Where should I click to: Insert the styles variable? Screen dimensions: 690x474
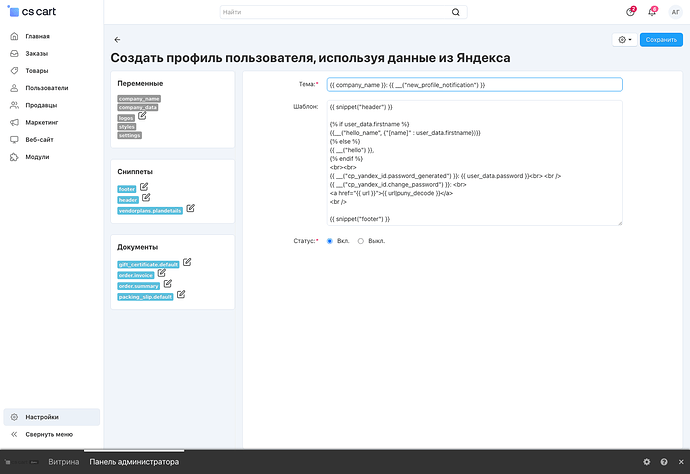coord(127,127)
